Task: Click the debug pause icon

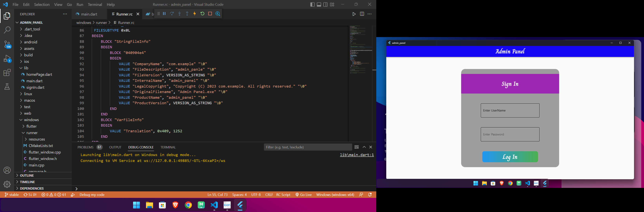Action: 164,14
